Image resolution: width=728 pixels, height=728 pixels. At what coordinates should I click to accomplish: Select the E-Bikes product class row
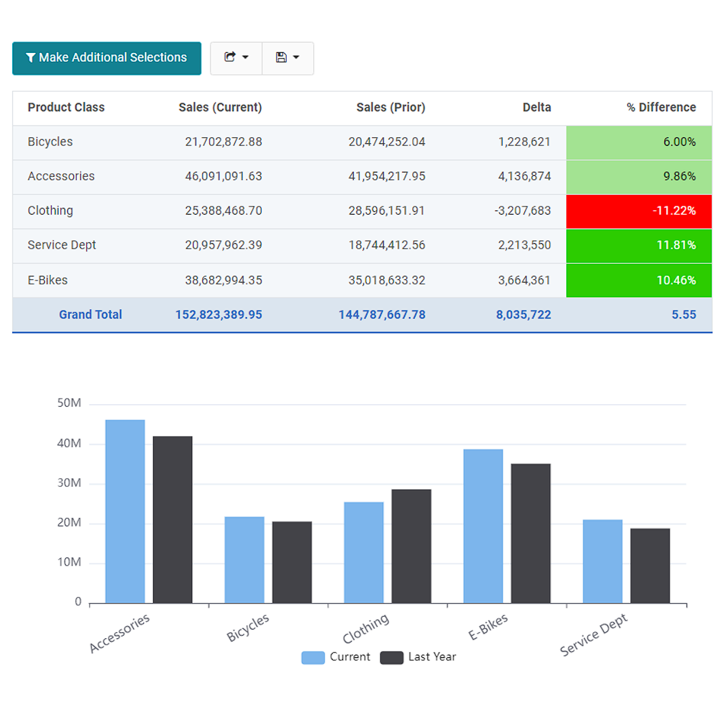point(48,280)
